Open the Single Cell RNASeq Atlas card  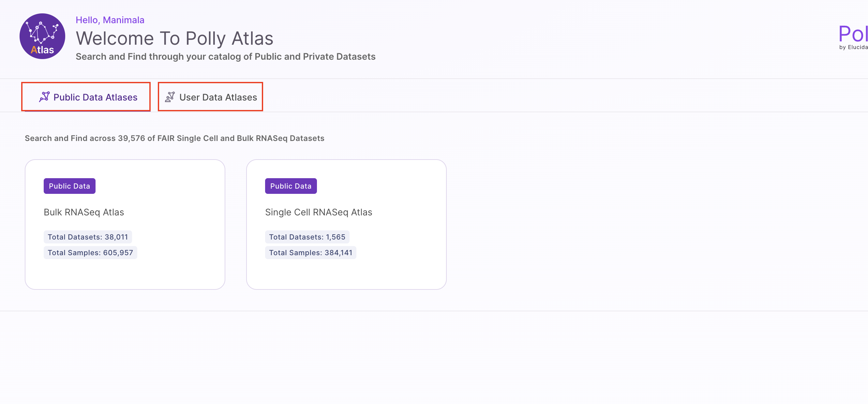tap(346, 224)
